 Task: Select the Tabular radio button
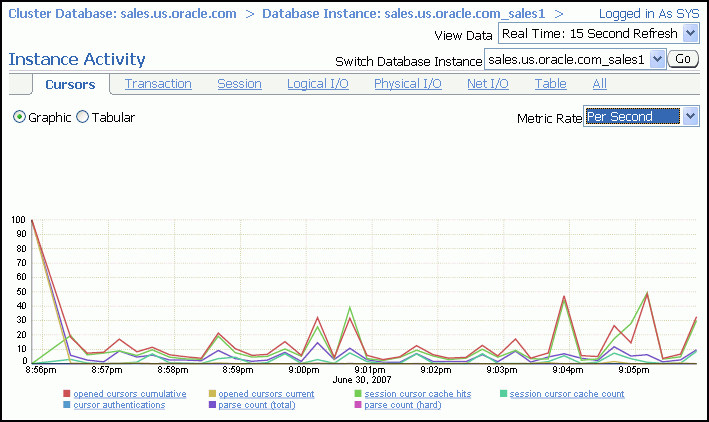click(x=83, y=118)
